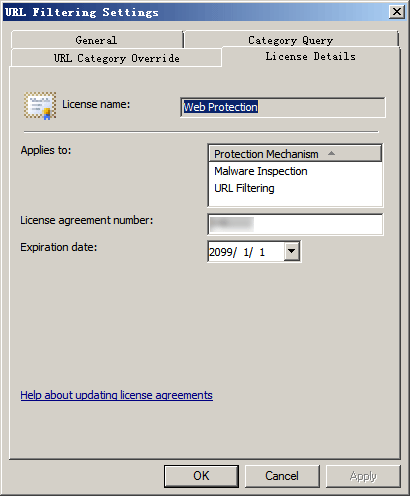Dismiss changes with Cancel button
This screenshot has height=496, width=410.
coord(282,476)
